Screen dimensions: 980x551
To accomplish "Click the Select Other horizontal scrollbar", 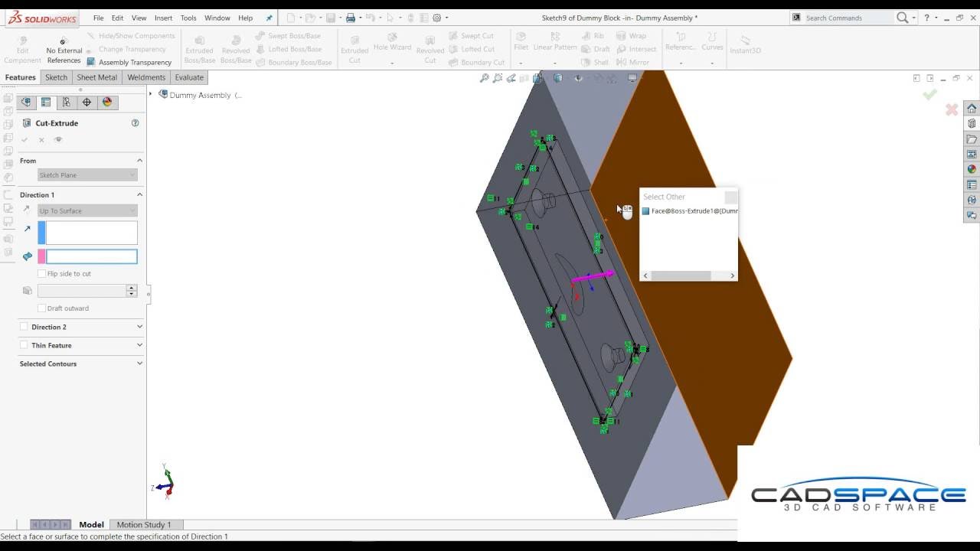I will pos(688,275).
